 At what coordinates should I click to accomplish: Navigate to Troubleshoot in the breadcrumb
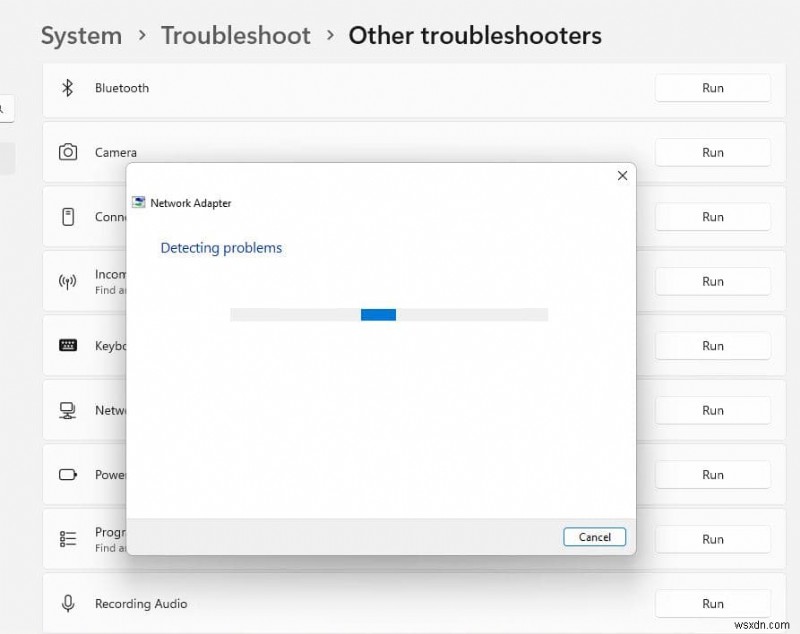(235, 36)
